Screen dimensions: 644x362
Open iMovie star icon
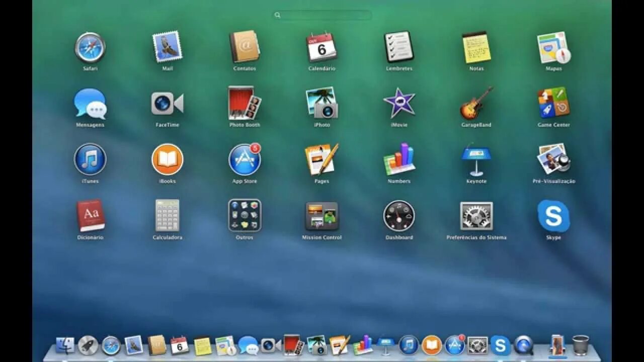pyautogui.click(x=399, y=104)
